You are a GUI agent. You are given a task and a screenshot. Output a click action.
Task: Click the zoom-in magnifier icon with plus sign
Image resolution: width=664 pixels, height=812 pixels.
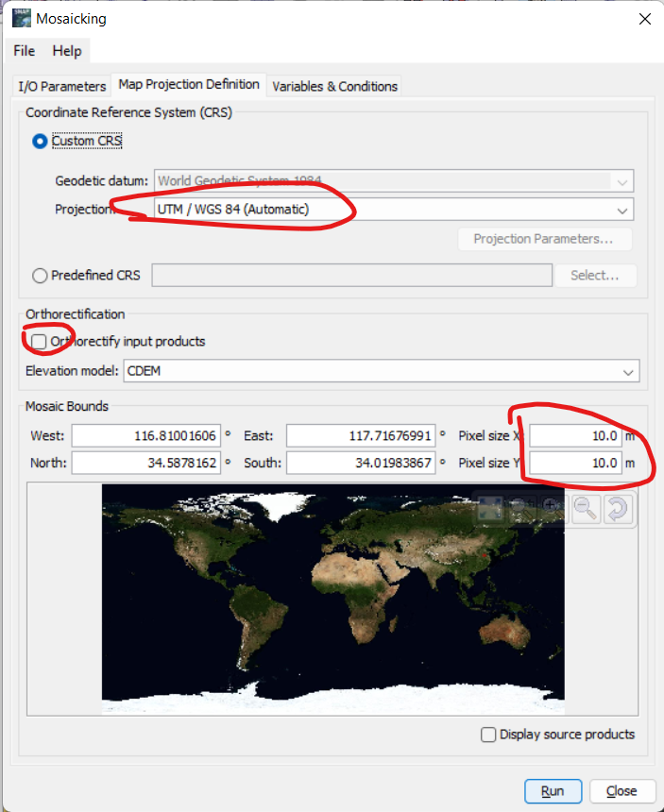pos(553,509)
